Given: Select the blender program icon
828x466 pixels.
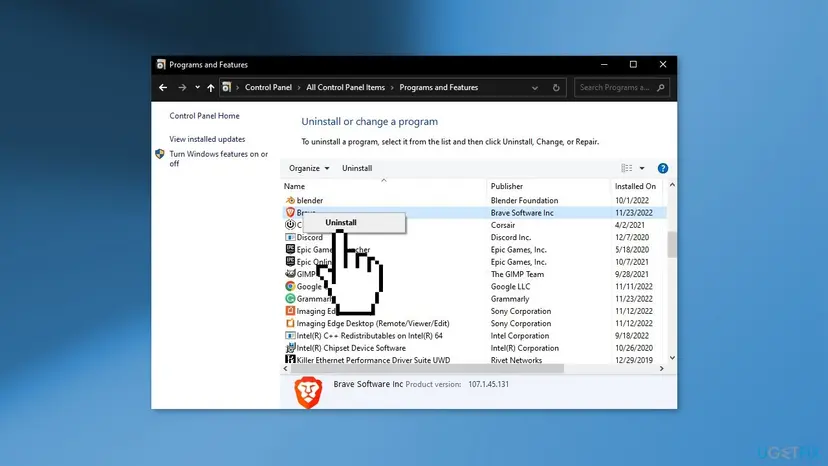Looking at the screenshot, I should pos(290,200).
